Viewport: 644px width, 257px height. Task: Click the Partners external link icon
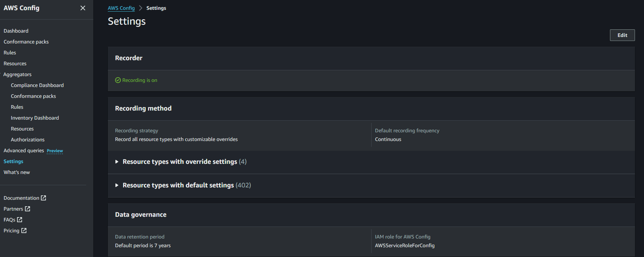(27, 209)
